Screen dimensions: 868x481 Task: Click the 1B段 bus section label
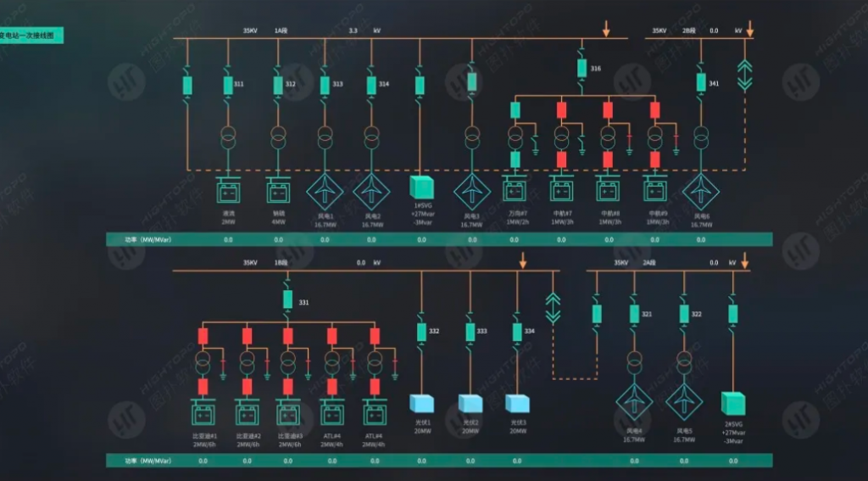[281, 263]
